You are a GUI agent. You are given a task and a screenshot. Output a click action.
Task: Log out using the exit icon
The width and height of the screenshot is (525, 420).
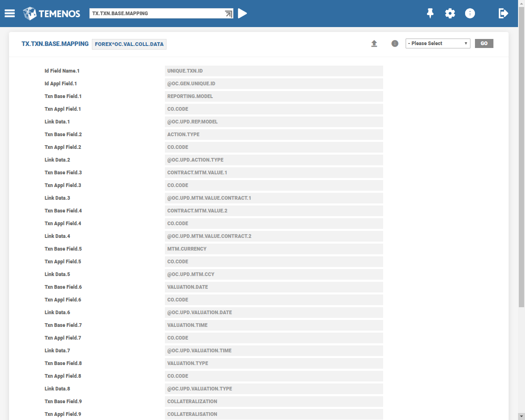click(503, 14)
